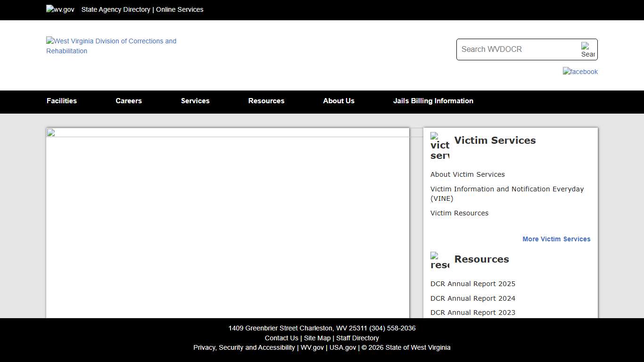This screenshot has height=362, width=644.
Task: Open the Facilities menu
Action: click(62, 101)
